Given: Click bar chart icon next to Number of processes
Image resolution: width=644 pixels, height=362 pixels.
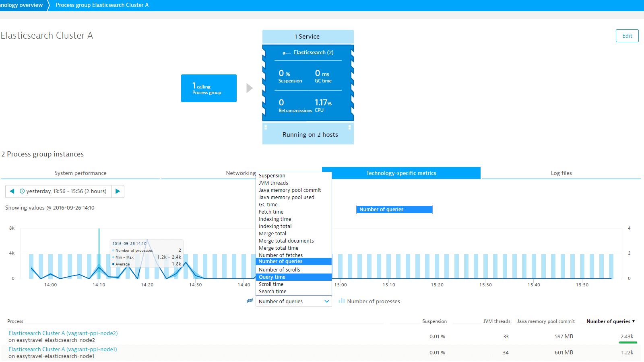Looking at the screenshot, I should tap(342, 301).
